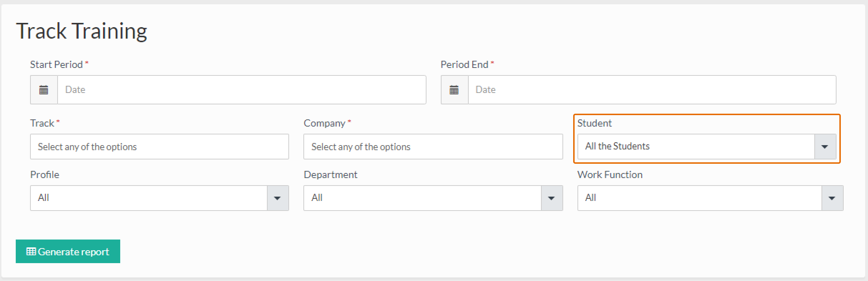Click the Company field label
The image size is (868, 281).
coord(324,123)
